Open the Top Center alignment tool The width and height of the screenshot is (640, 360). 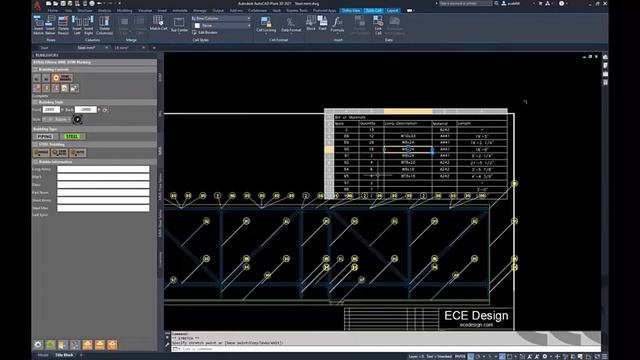click(179, 25)
